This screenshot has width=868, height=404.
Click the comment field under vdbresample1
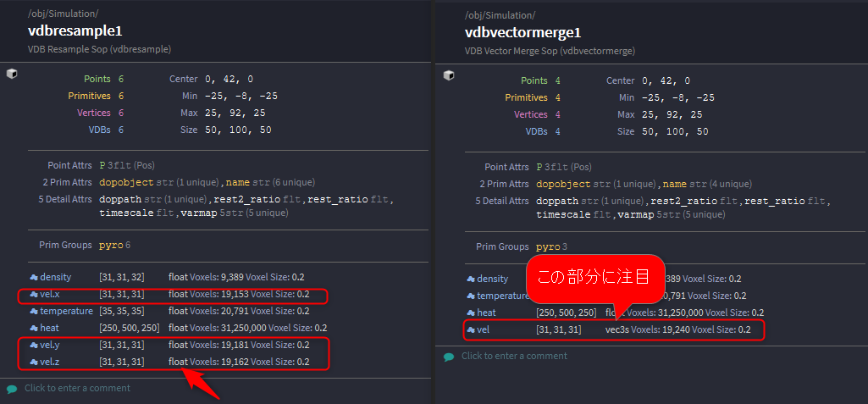point(78,388)
